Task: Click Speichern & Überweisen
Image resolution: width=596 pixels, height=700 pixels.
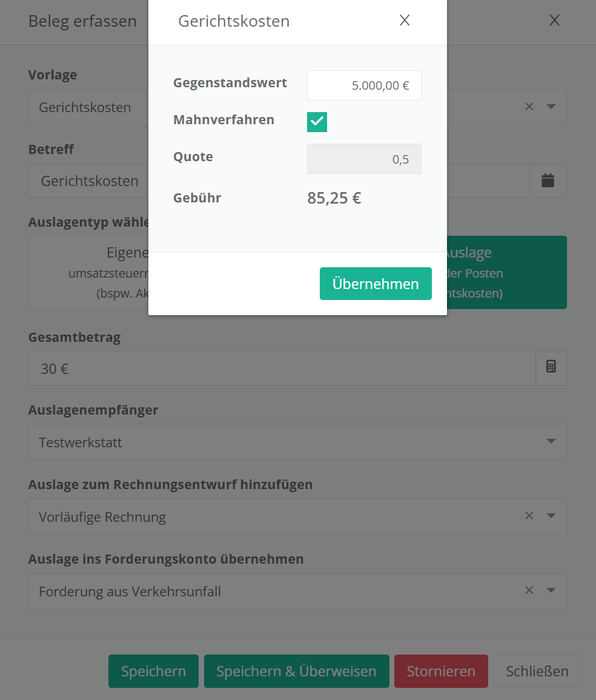Action: tap(296, 671)
